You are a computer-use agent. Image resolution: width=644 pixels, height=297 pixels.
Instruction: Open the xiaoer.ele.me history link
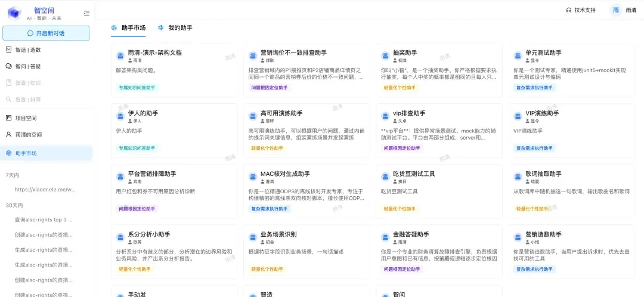point(45,190)
